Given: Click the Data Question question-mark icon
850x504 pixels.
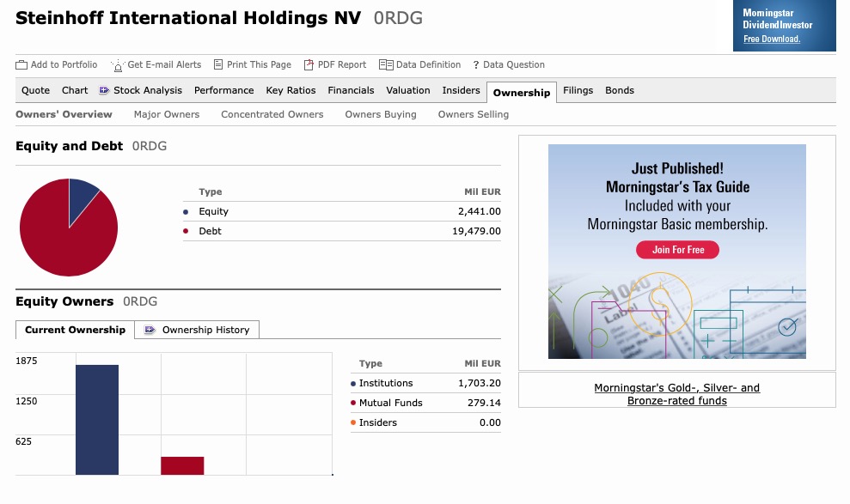Looking at the screenshot, I should pos(476,65).
